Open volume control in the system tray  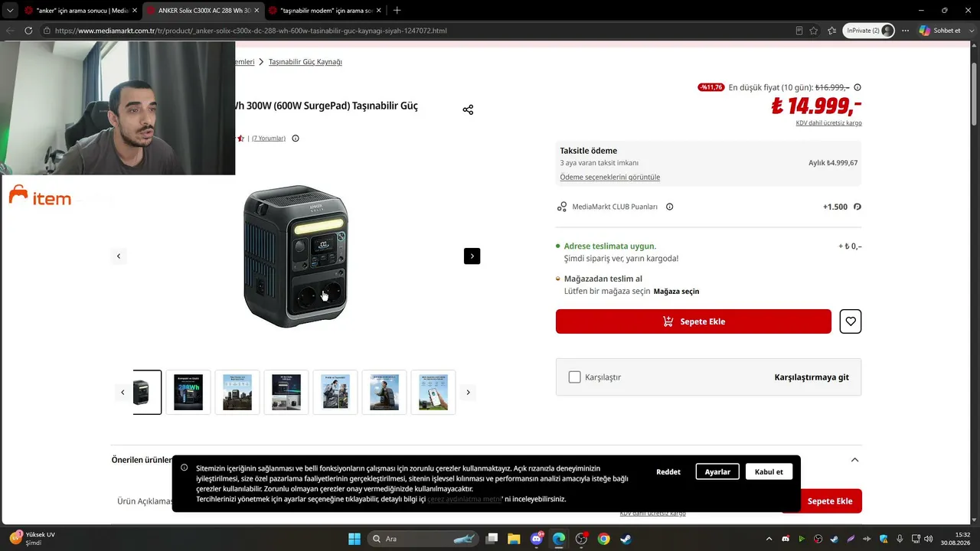tap(929, 539)
